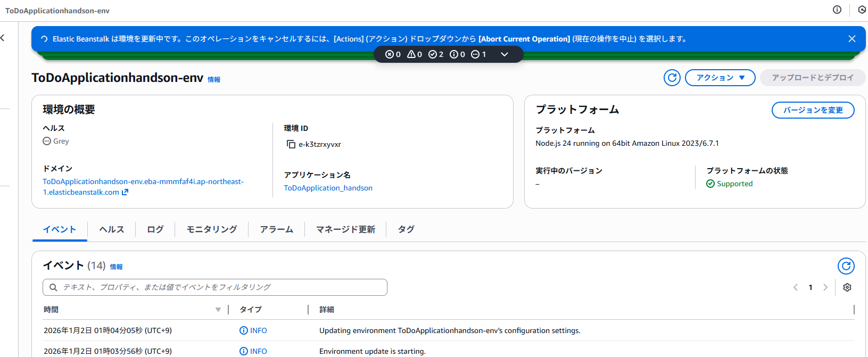Click the 詳細 column header
This screenshot has width=868, height=357.
(327, 310)
